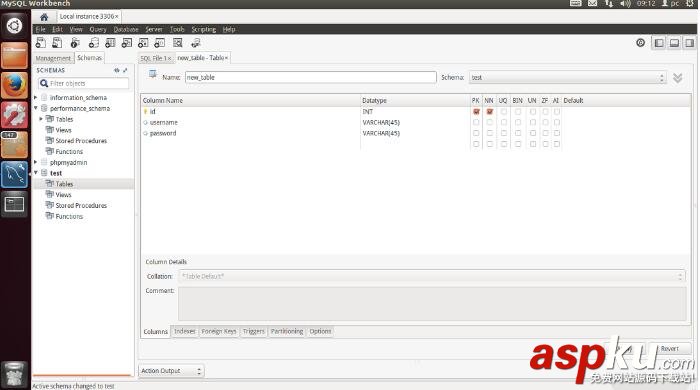
Task: Click the Comment text area
Action: click(x=432, y=304)
